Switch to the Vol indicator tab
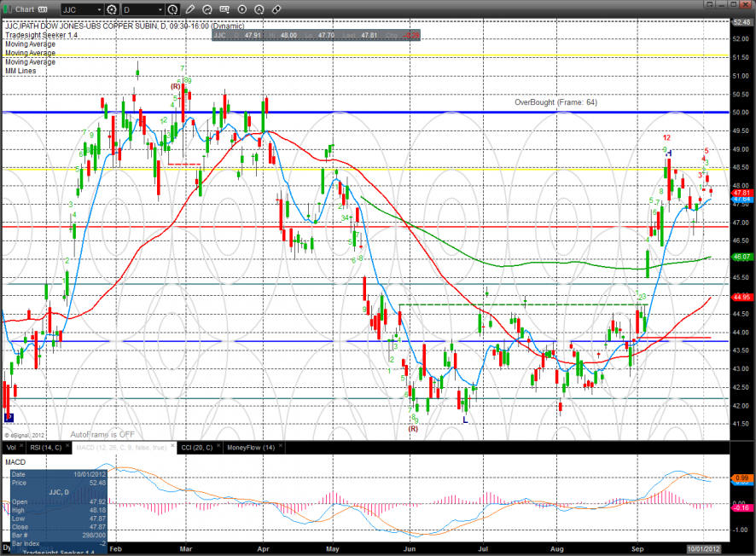756x556 pixels. click(11, 447)
